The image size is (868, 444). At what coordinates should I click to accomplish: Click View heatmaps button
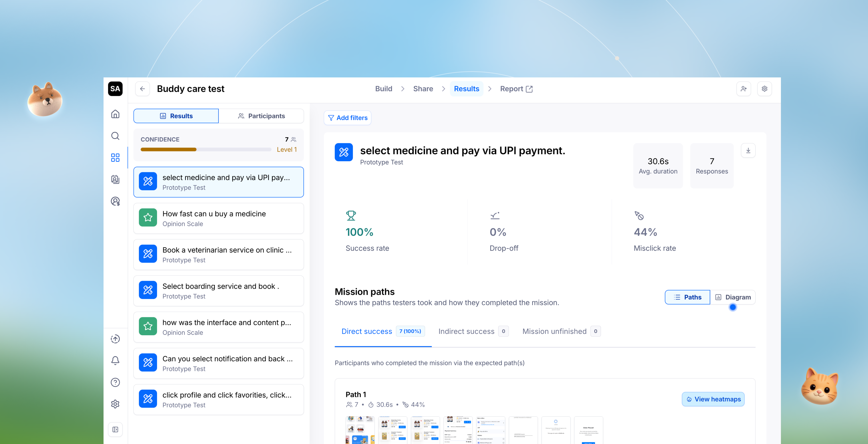[713, 399]
